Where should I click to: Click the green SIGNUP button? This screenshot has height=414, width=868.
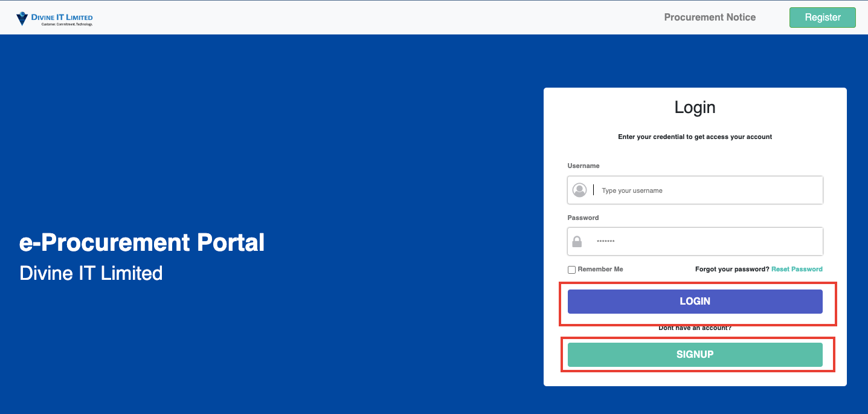(695, 354)
